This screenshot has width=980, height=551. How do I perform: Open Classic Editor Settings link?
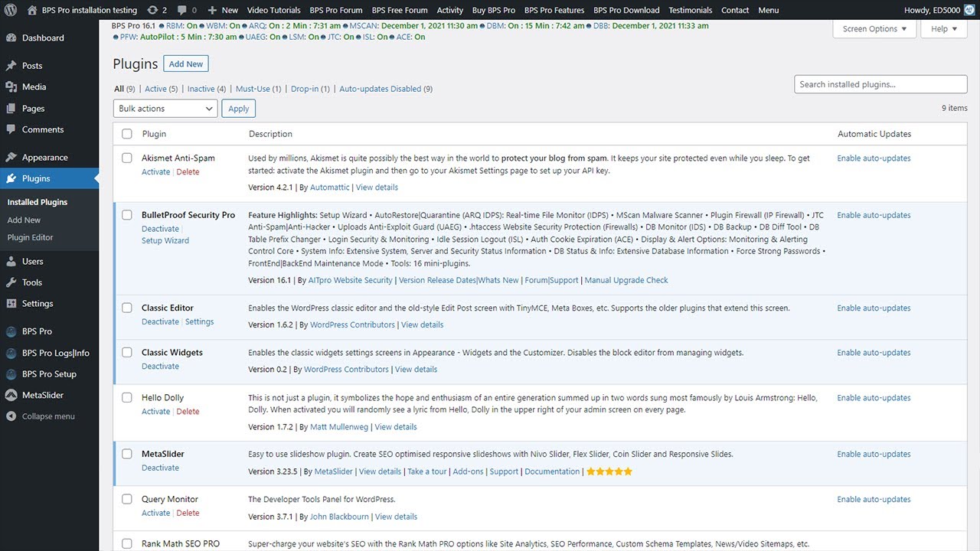pos(199,322)
